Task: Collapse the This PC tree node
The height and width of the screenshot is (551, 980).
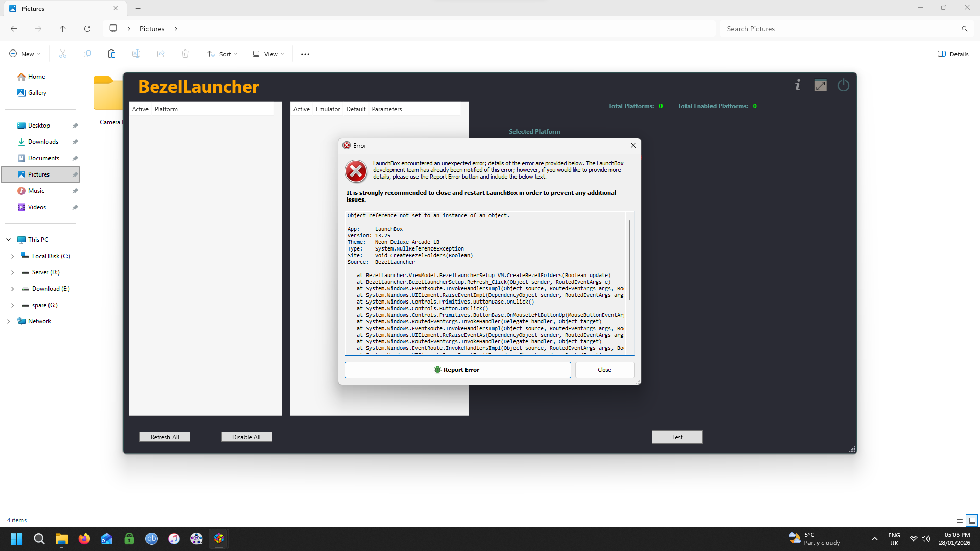Action: pos(8,240)
